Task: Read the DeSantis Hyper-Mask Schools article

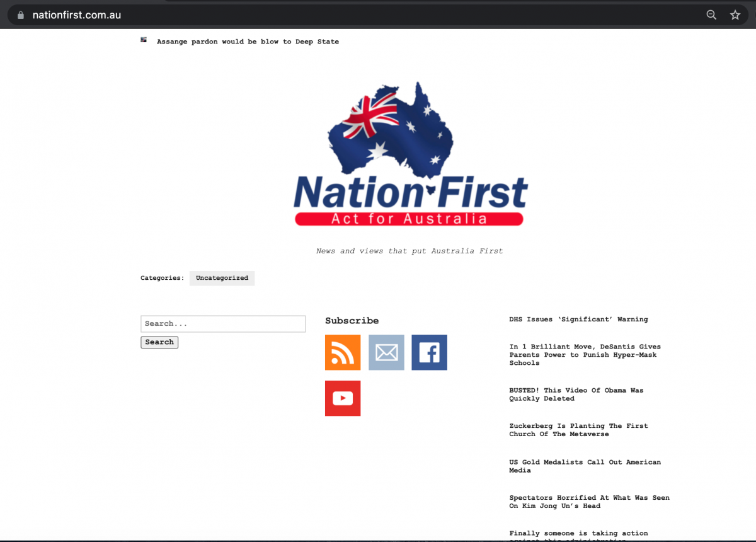Action: tap(585, 355)
